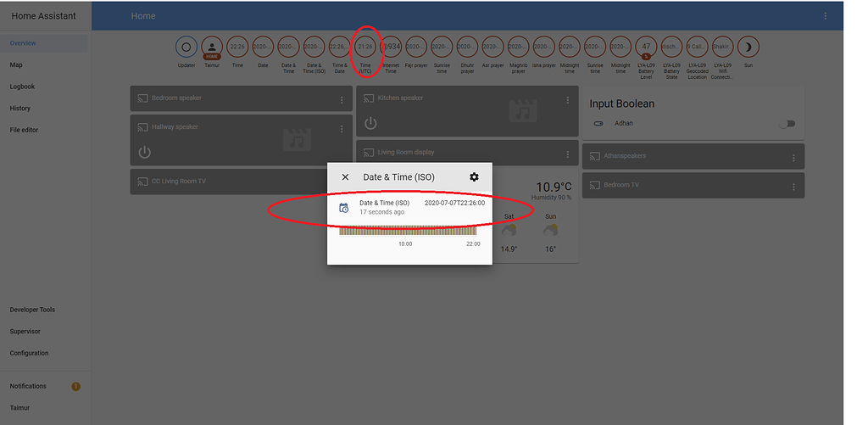Toggle the Adhan input boolean switch

point(787,124)
